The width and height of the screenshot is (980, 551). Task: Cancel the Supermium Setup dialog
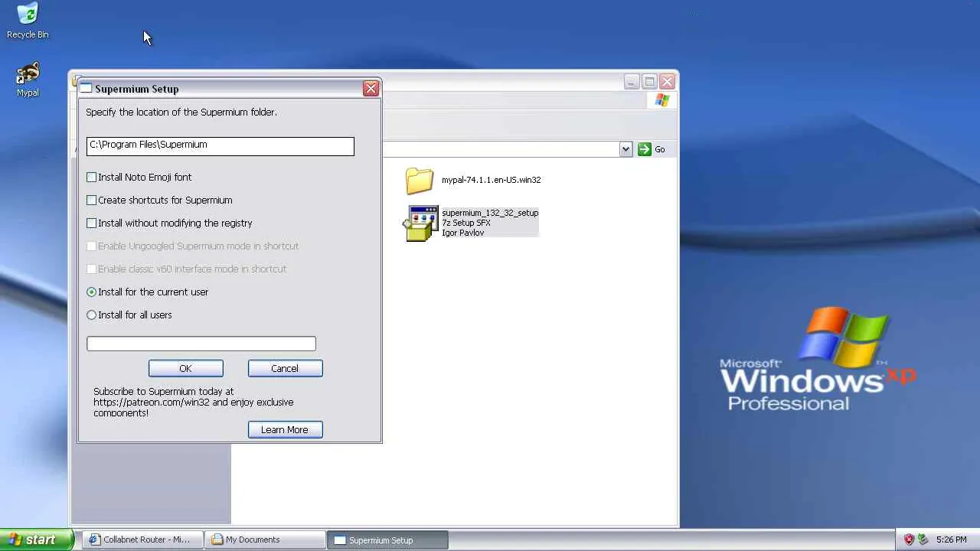tap(285, 368)
